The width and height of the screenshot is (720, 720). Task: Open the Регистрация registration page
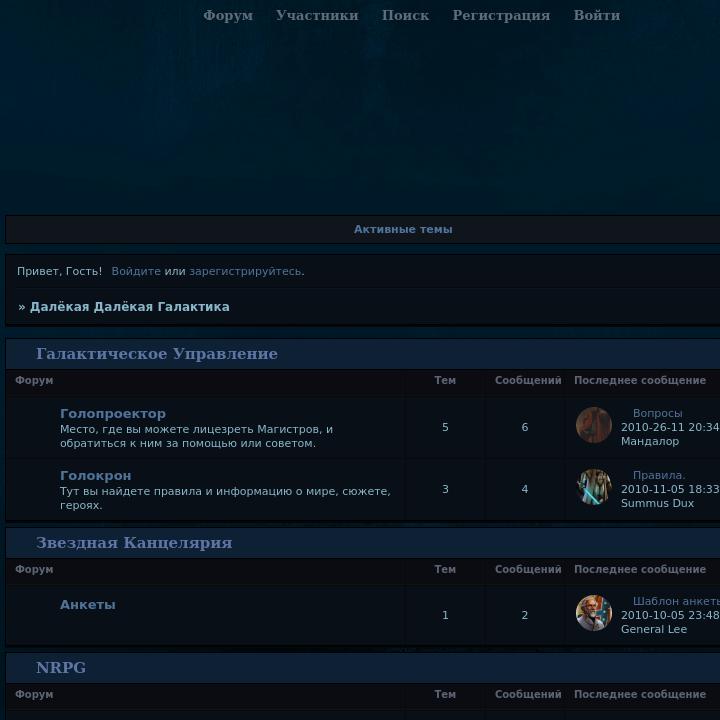coord(501,16)
